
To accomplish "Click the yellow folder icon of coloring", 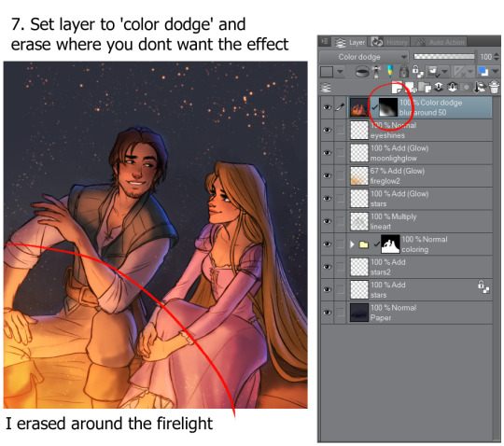I will (364, 244).
